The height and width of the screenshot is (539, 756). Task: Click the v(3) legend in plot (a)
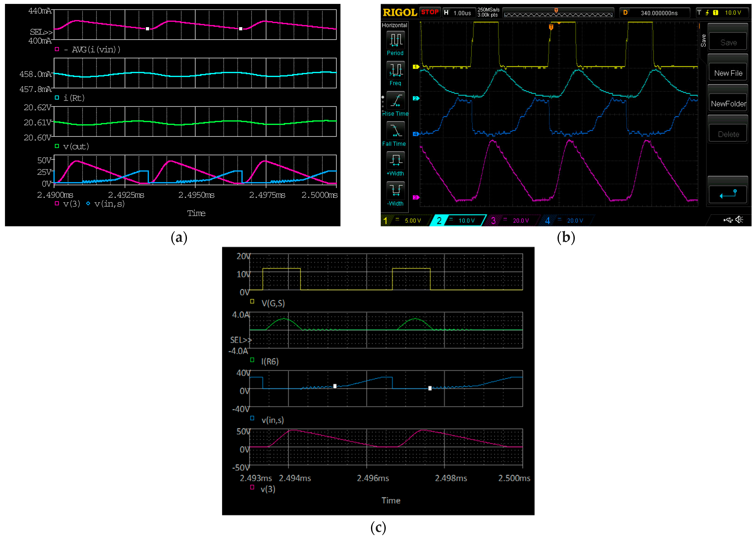point(72,204)
